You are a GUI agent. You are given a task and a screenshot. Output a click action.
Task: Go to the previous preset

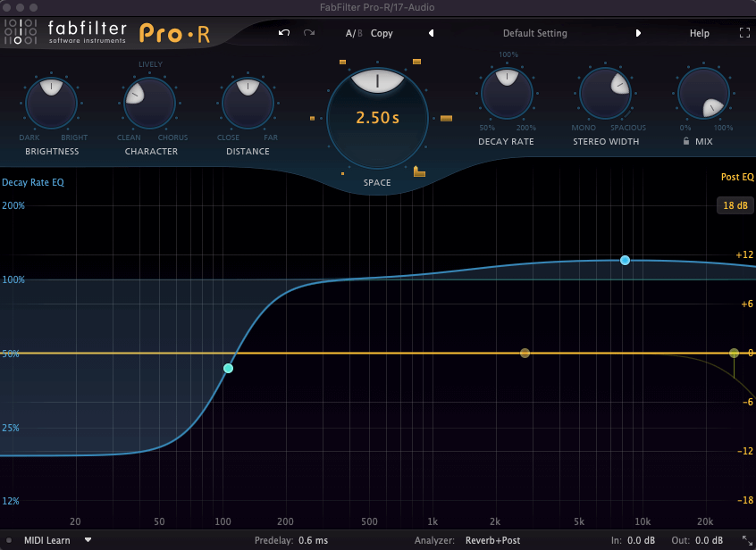pos(431,33)
